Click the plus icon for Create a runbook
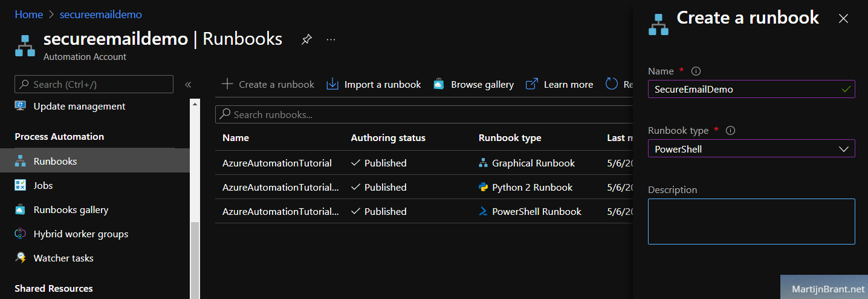 (227, 84)
